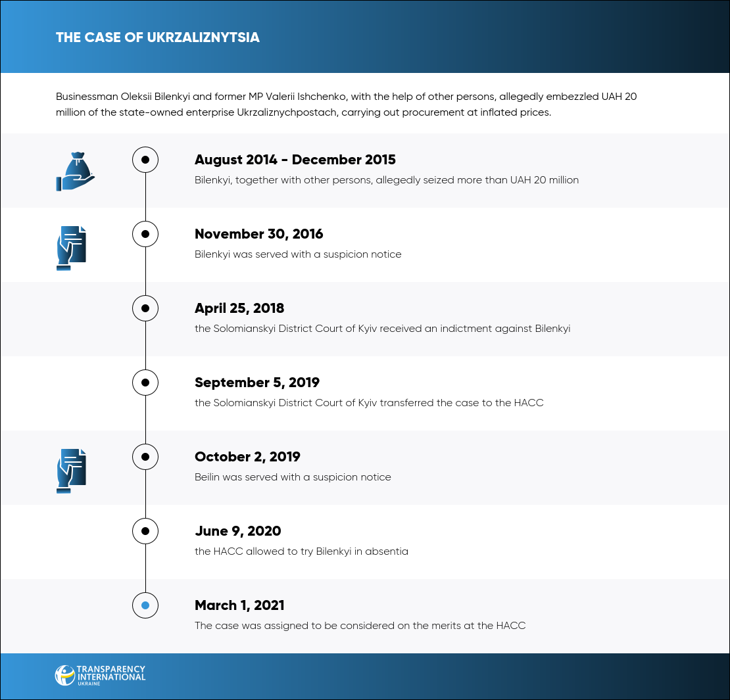
Task: Click the heading 'November 30, 2016'
Action: 259,234
